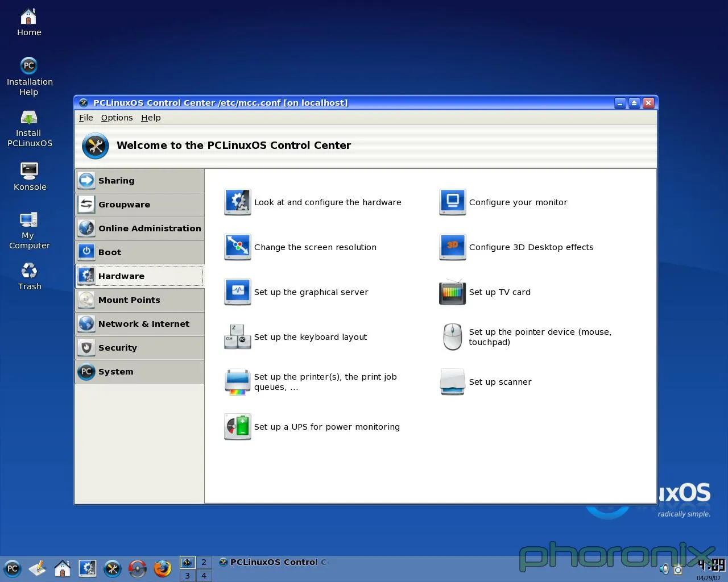Open the PC start menu in the taskbar
This screenshot has height=582, width=728.
point(12,568)
